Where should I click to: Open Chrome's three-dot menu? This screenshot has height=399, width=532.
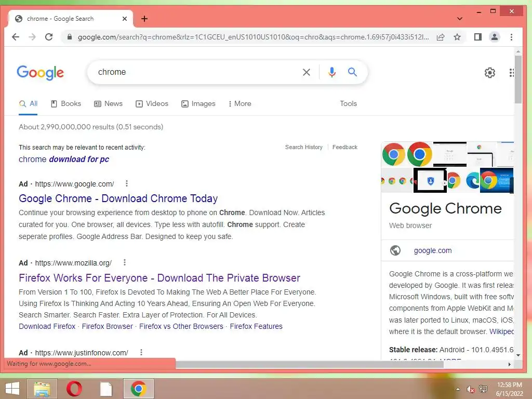point(511,37)
